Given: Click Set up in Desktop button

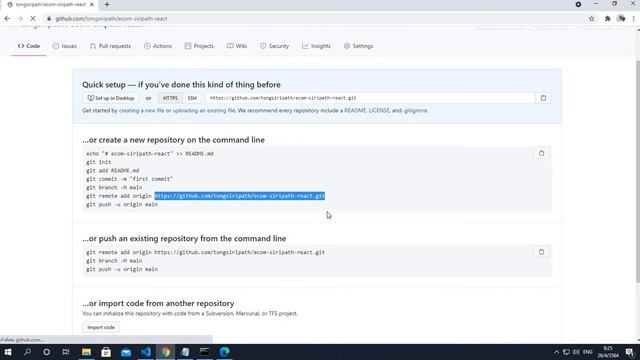Looking at the screenshot, I should [x=111, y=98].
